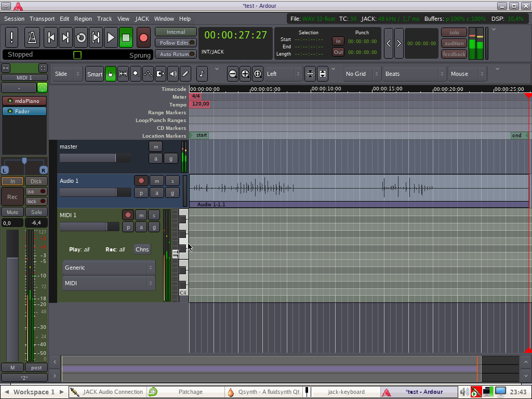Select the time stretch tool
Image resolution: width=532 pixels, height=399 pixels.
point(161,74)
